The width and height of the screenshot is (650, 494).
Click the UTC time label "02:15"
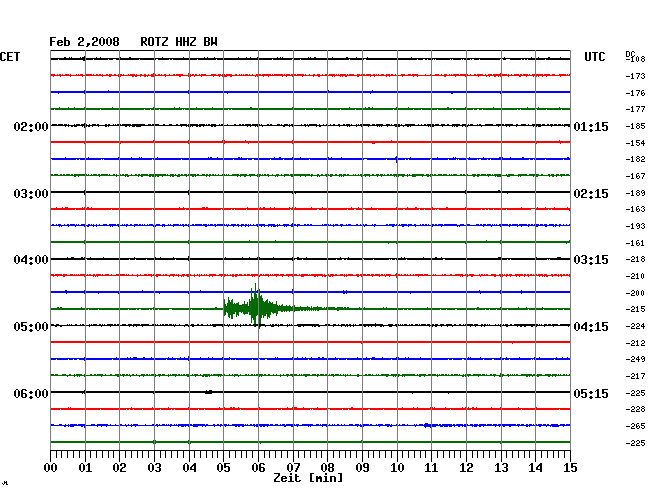[x=591, y=194]
